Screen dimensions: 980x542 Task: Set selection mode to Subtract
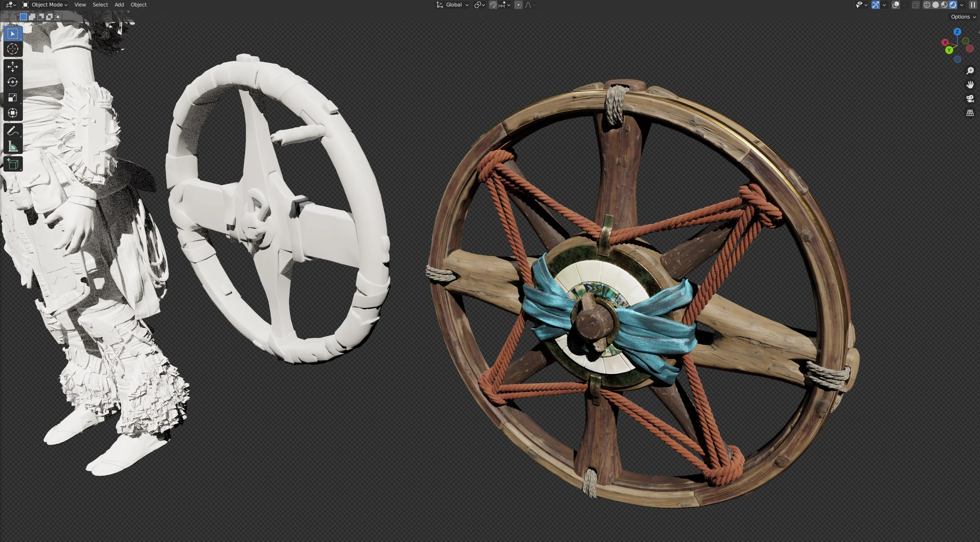[x=41, y=17]
